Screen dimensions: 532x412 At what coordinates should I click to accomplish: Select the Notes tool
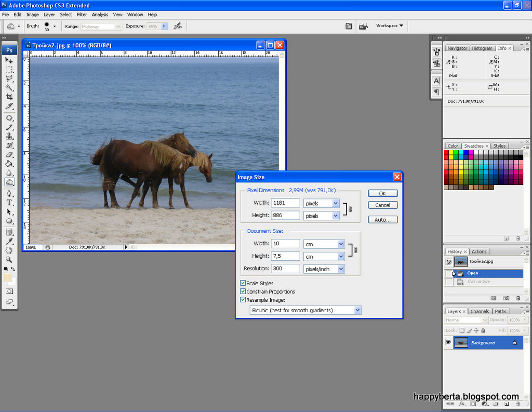pos(9,232)
